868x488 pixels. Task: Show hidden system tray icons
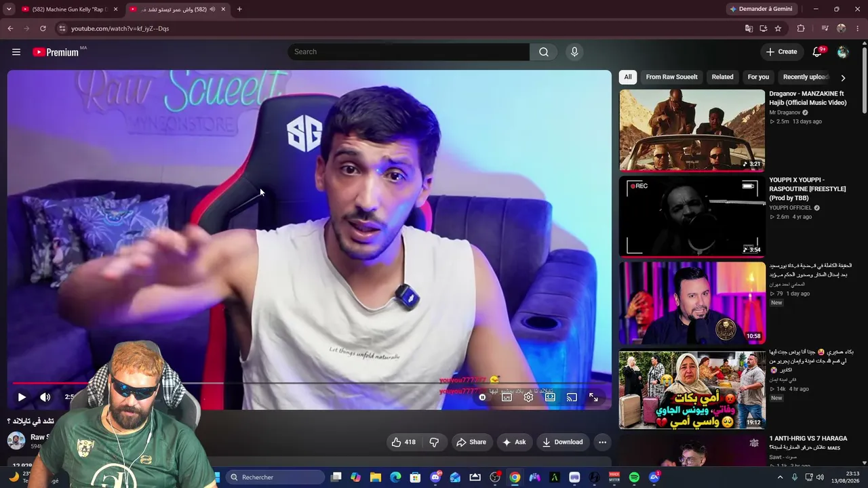(780, 477)
